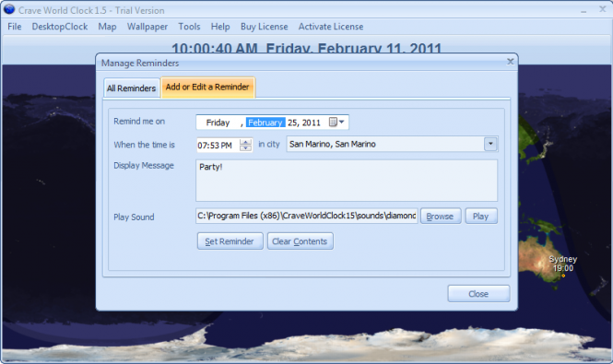Click Activate License in menu bar
This screenshot has width=613, height=364.
coord(331,27)
